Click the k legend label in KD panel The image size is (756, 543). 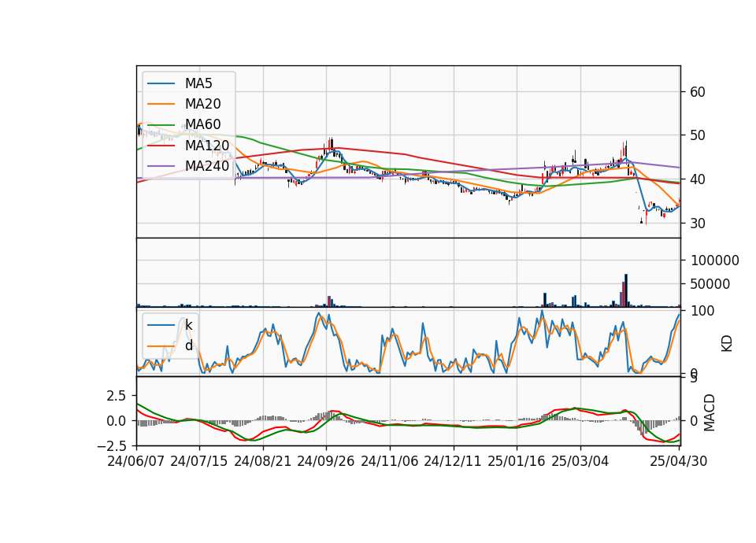[x=188, y=325]
